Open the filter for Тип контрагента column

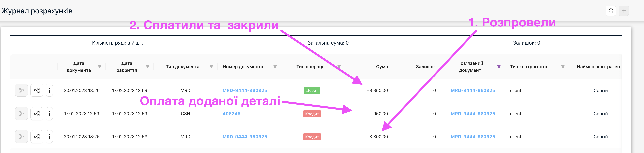(563, 67)
